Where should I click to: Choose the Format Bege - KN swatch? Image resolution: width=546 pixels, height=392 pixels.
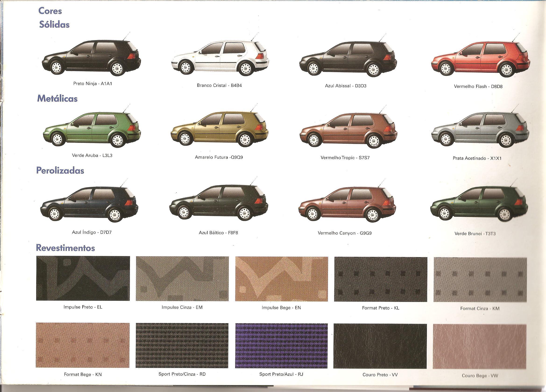pos(83,345)
